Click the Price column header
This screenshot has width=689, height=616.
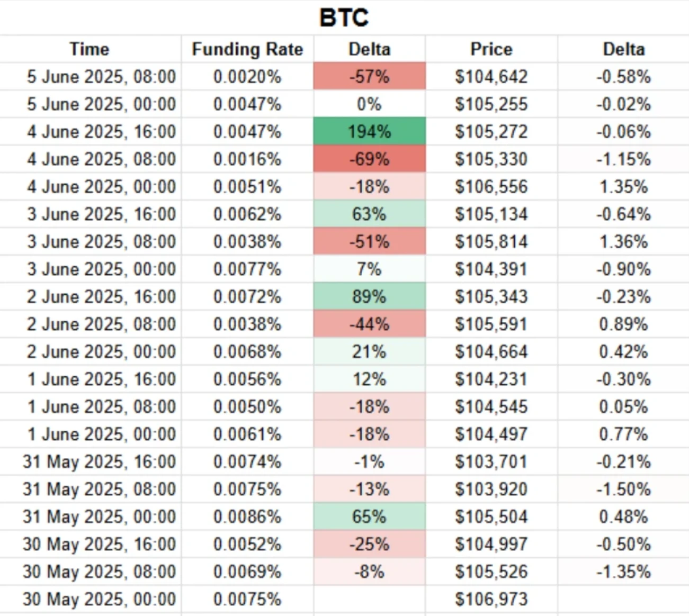491,49
